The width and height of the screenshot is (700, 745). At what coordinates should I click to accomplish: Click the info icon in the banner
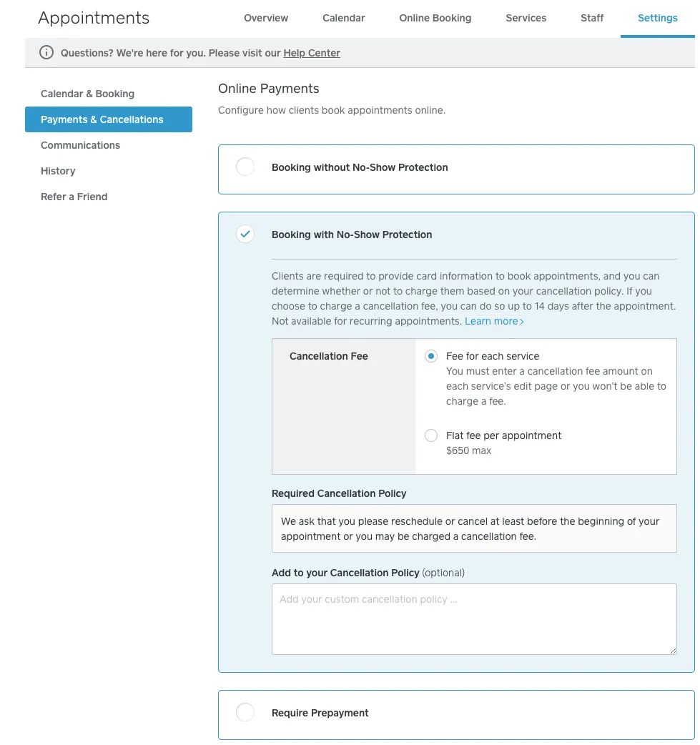[46, 52]
